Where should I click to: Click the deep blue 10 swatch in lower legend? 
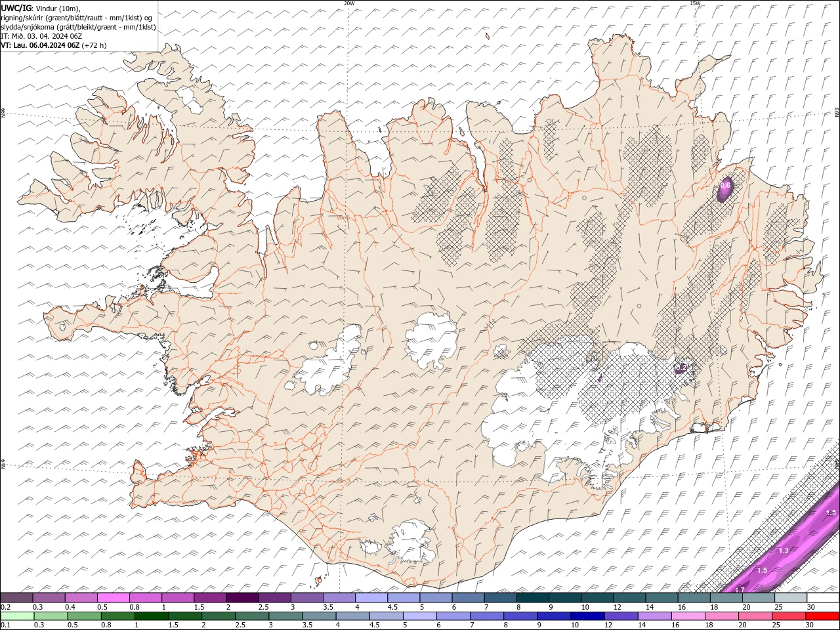pos(587,616)
